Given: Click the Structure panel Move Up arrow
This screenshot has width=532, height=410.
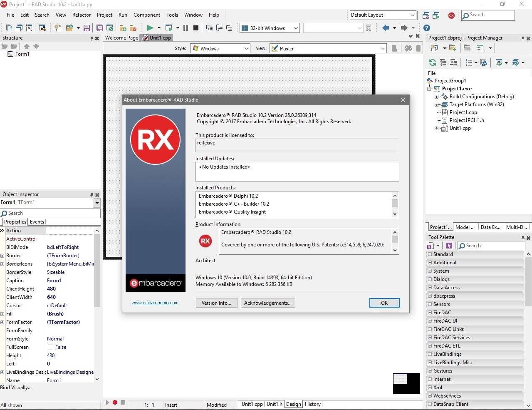Looking at the screenshot, I should 27,46.
